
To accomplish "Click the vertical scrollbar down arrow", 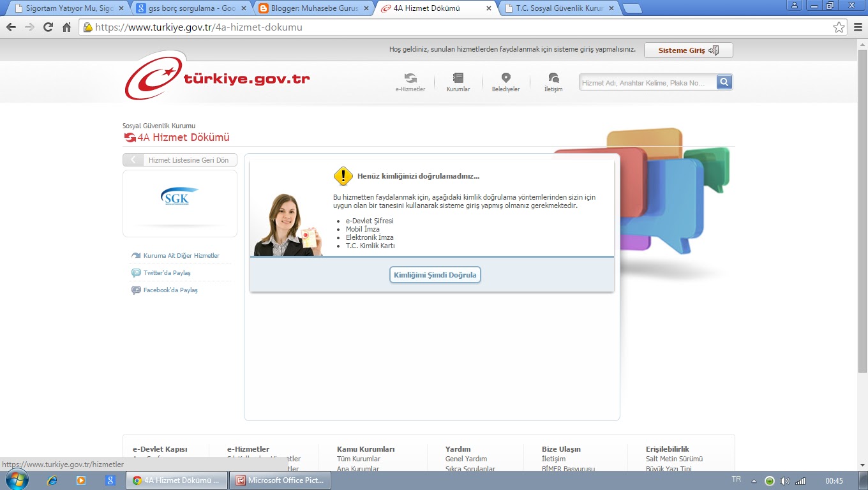I will tap(862, 465).
